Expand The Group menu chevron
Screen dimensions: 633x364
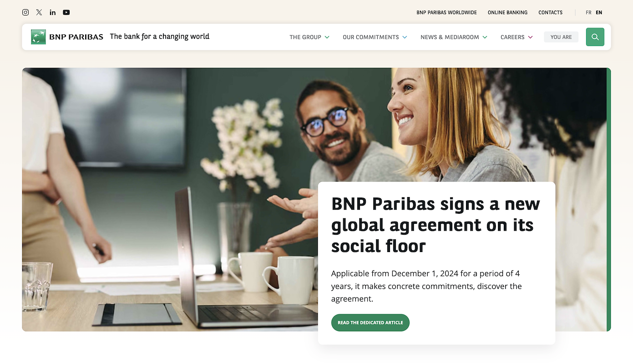click(x=327, y=37)
